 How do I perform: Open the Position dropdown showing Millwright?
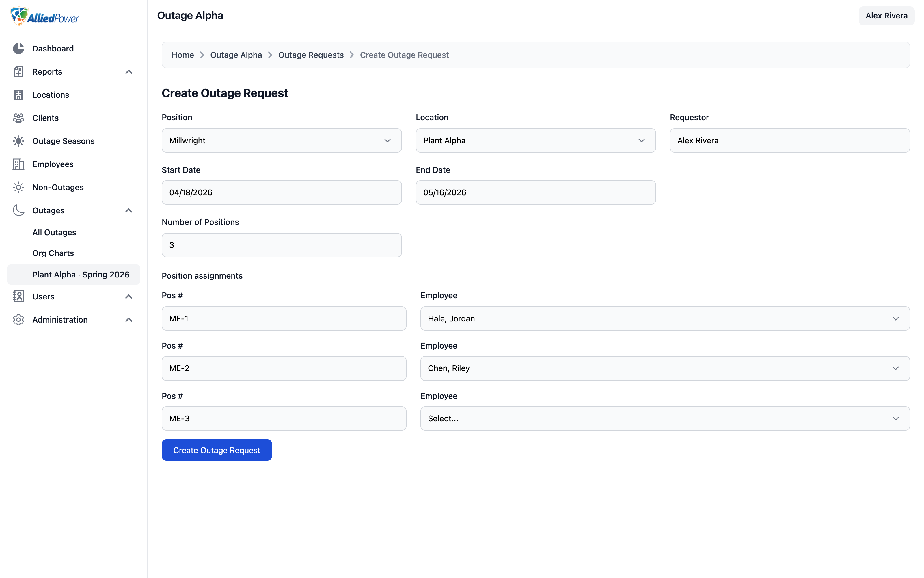tap(282, 140)
